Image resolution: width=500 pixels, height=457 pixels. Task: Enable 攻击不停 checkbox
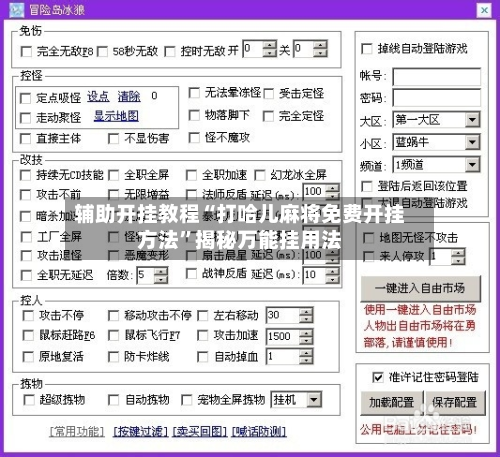pyautogui.click(x=28, y=316)
